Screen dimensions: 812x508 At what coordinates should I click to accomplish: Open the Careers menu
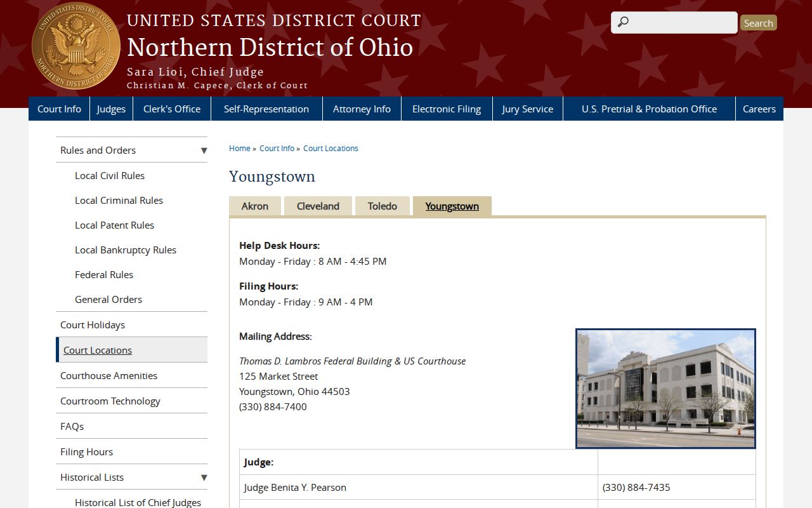[x=759, y=109]
